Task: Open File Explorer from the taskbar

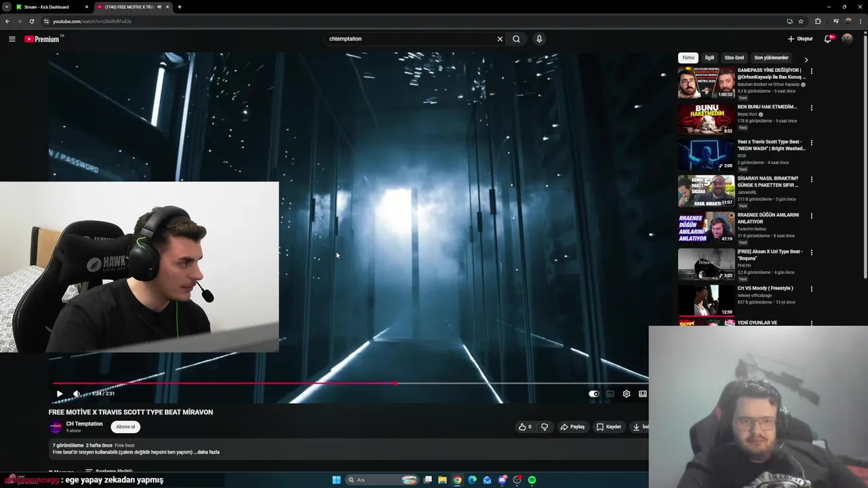Action: coord(442,480)
